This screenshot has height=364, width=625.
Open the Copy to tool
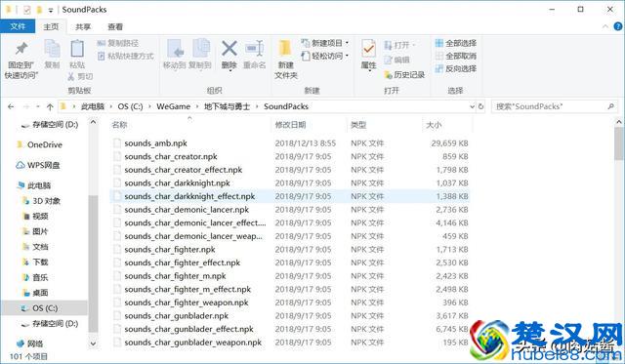199,54
